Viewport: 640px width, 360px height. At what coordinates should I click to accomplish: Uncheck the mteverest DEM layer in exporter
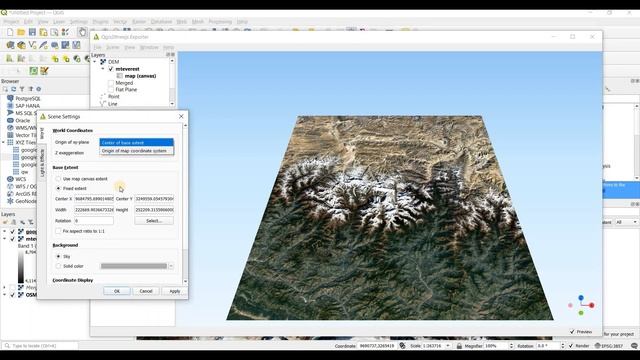(x=111, y=69)
